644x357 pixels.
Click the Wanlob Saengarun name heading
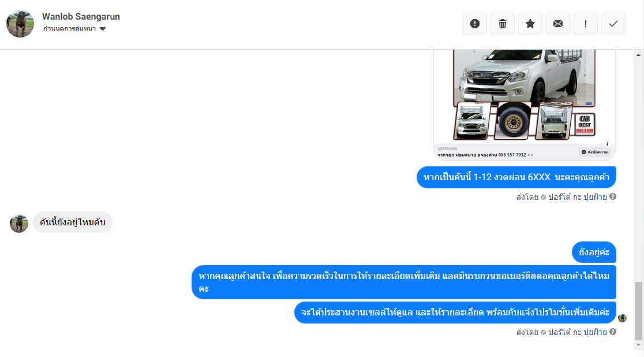[x=81, y=16]
